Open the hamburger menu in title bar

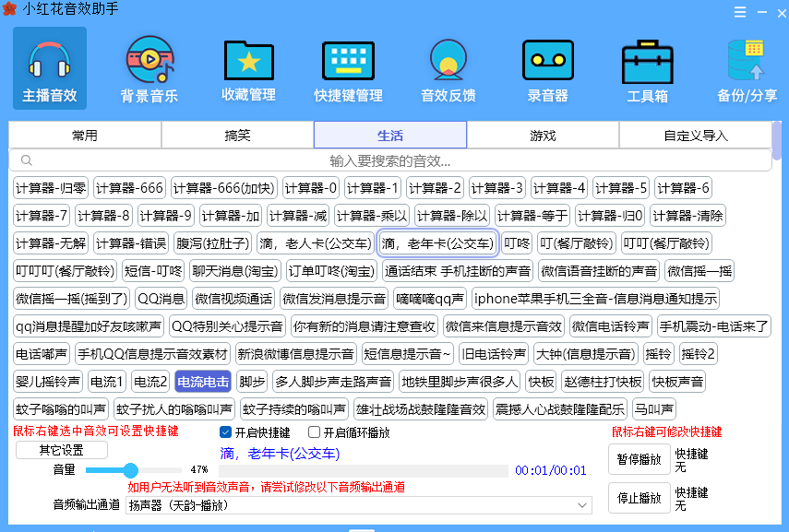click(740, 12)
